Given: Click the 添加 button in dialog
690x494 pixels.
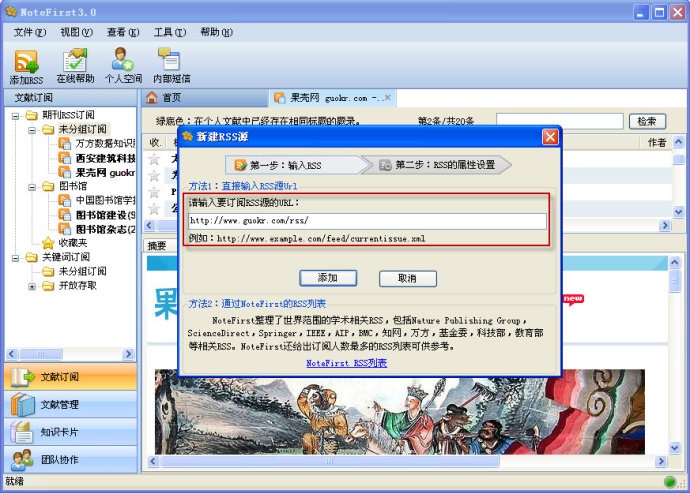Looking at the screenshot, I should [x=328, y=278].
